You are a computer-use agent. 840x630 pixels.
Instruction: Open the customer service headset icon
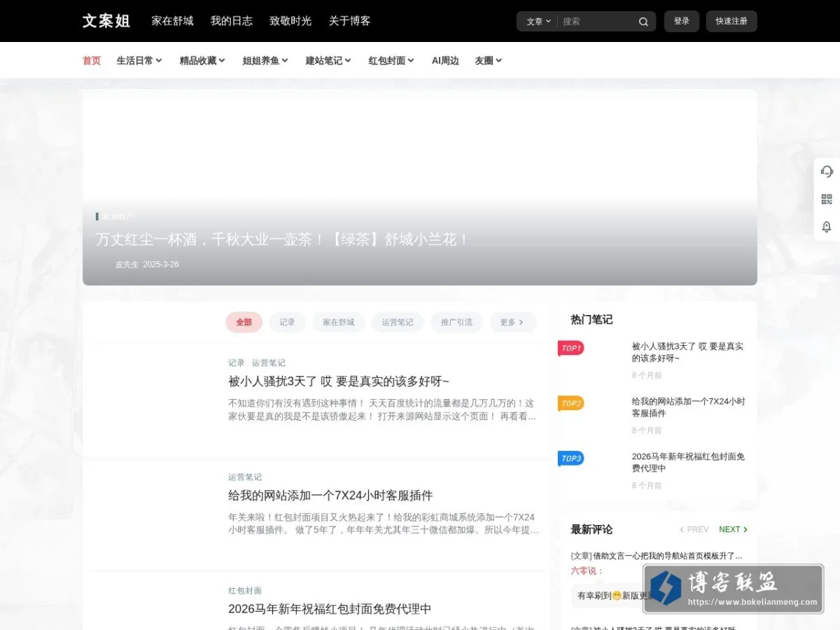tap(827, 171)
